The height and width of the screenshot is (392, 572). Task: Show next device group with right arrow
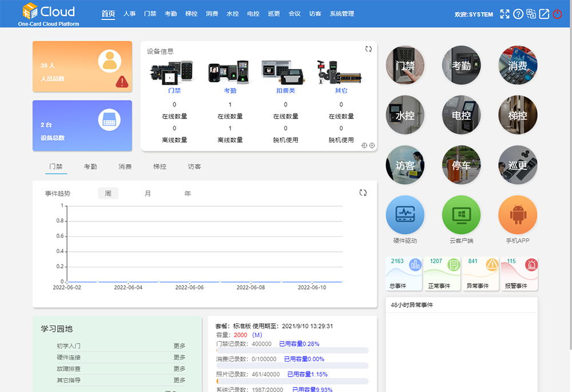pyautogui.click(x=372, y=145)
